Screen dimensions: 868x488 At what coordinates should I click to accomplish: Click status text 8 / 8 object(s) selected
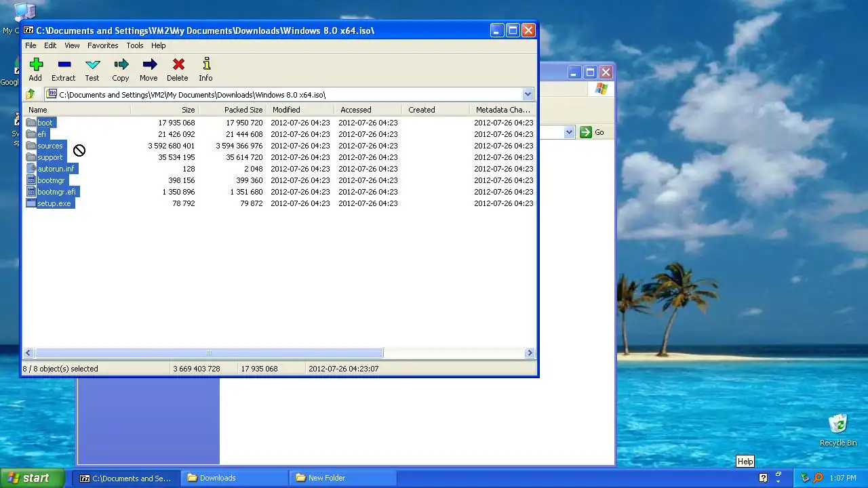pos(60,369)
